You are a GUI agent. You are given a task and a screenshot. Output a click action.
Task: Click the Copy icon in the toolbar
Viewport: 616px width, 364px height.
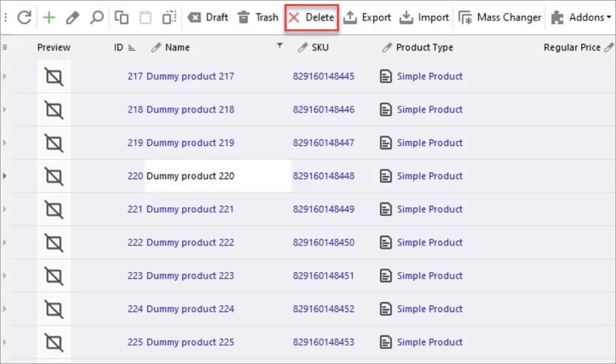point(121,18)
